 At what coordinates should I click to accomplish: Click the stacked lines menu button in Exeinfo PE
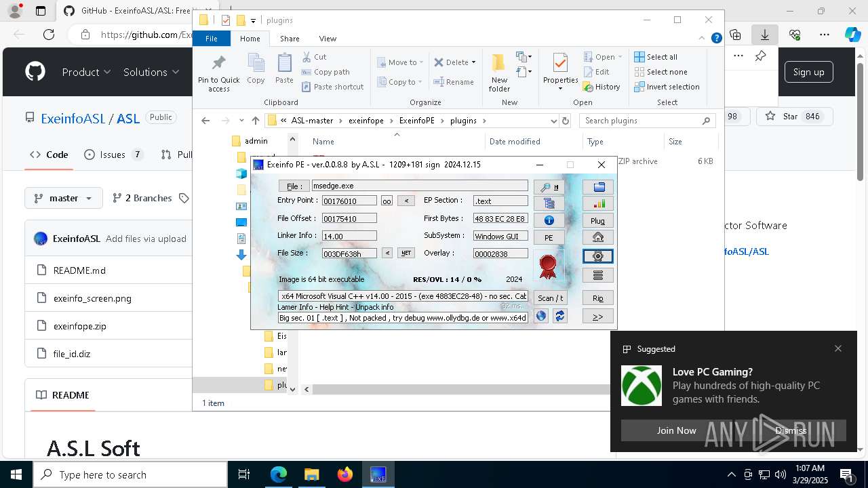tap(598, 275)
